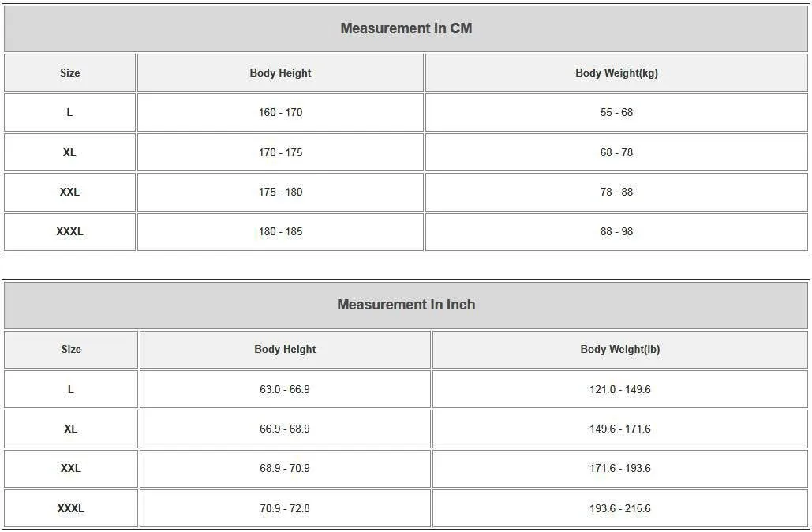Select the 193.6 - 215.6 weight cell
The width and height of the screenshot is (812, 532).
(x=619, y=508)
